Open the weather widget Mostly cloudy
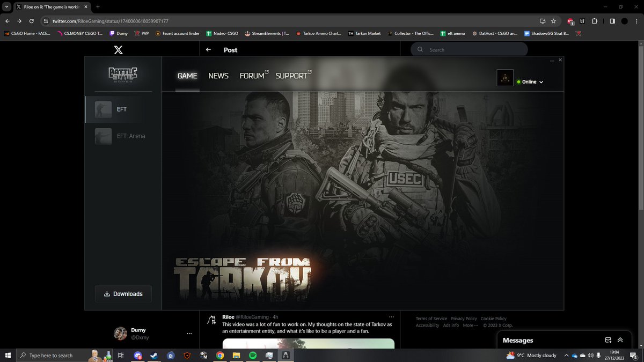The height and width of the screenshot is (362, 644). tap(531, 355)
